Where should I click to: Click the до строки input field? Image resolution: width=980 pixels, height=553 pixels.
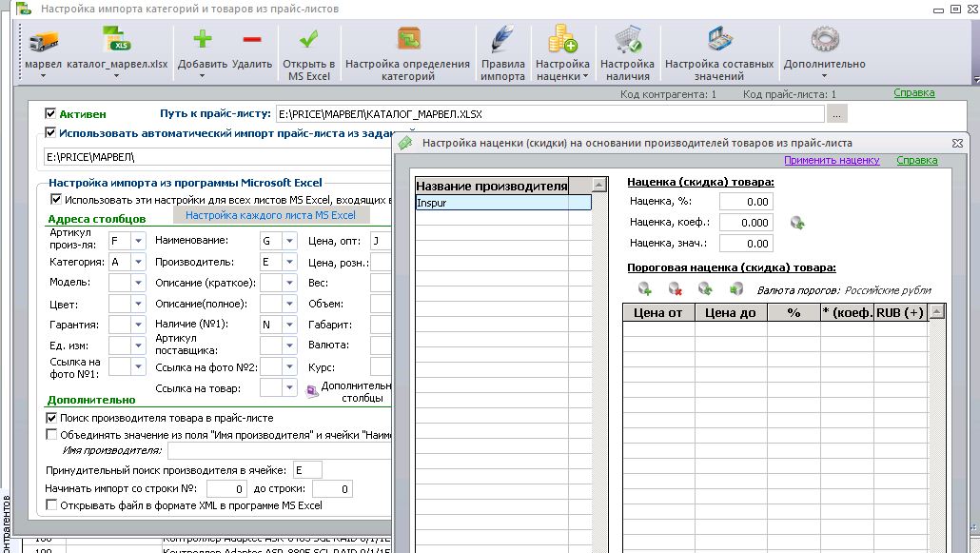332,488
